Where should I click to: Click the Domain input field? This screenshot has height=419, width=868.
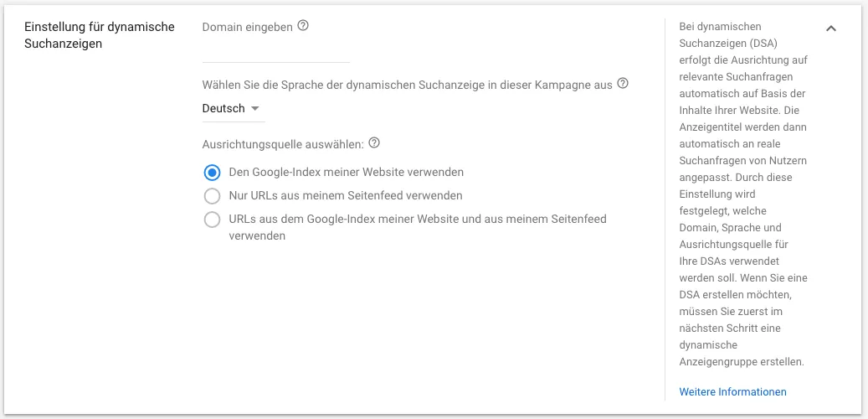(276, 53)
